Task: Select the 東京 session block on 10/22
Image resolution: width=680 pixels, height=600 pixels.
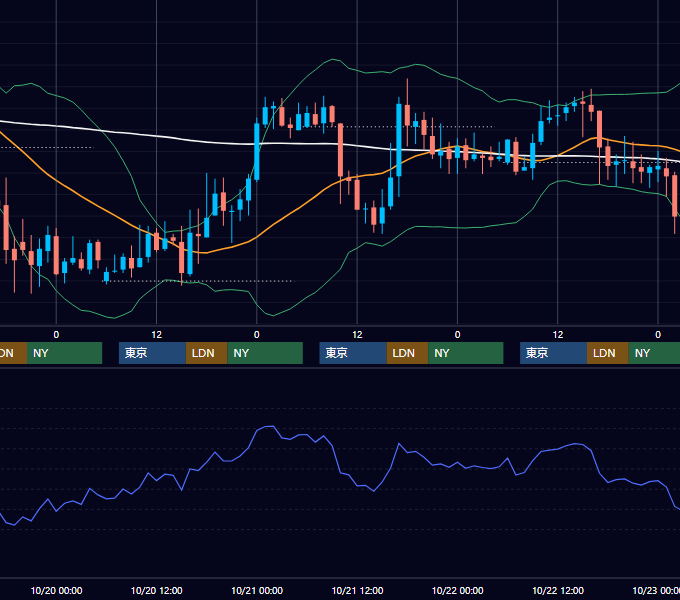Action: 554,353
